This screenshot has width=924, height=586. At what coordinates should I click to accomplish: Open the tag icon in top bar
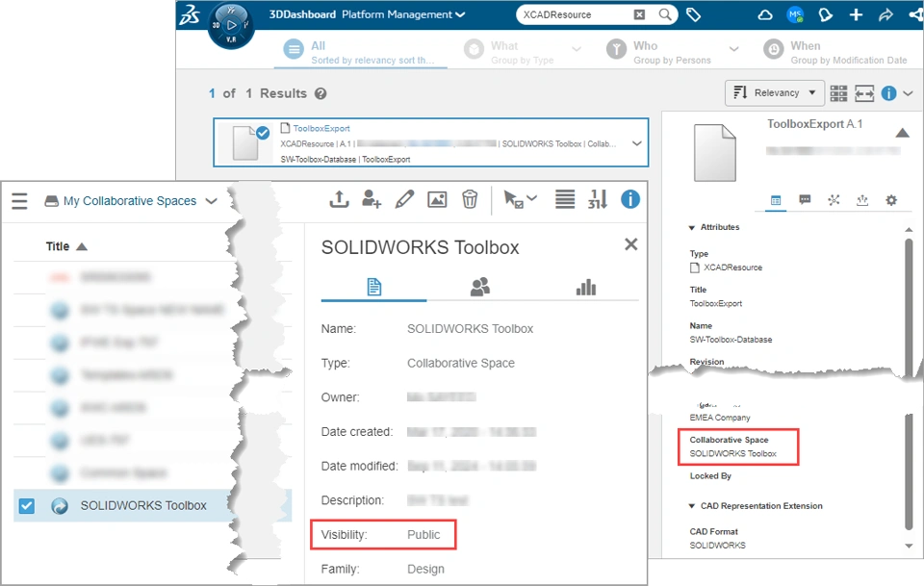(x=694, y=14)
